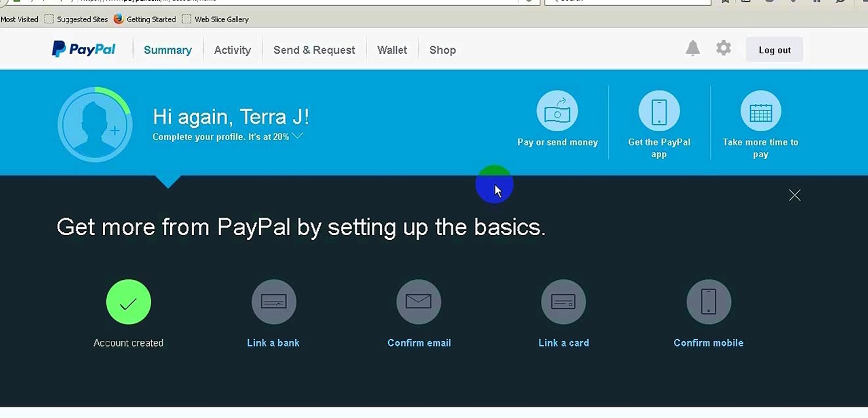Click the Take more time to pay calendar icon
The width and height of the screenshot is (868, 418).
pyautogui.click(x=761, y=111)
